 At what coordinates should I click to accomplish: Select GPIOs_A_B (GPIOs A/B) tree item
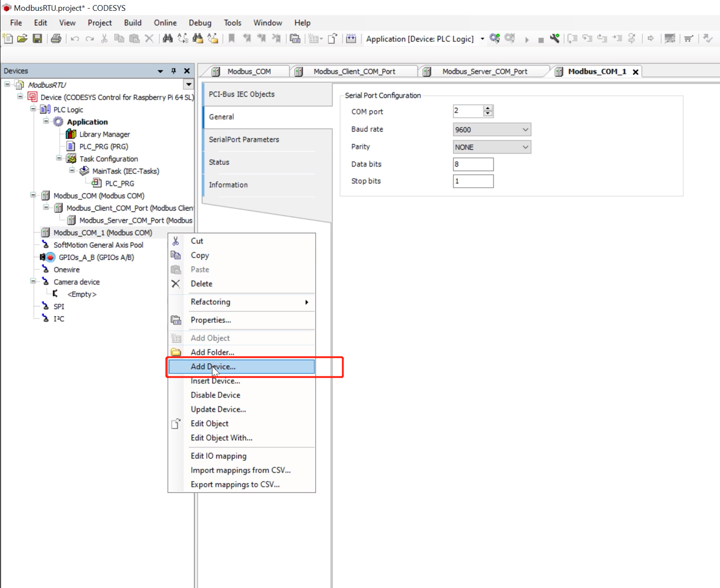96,257
